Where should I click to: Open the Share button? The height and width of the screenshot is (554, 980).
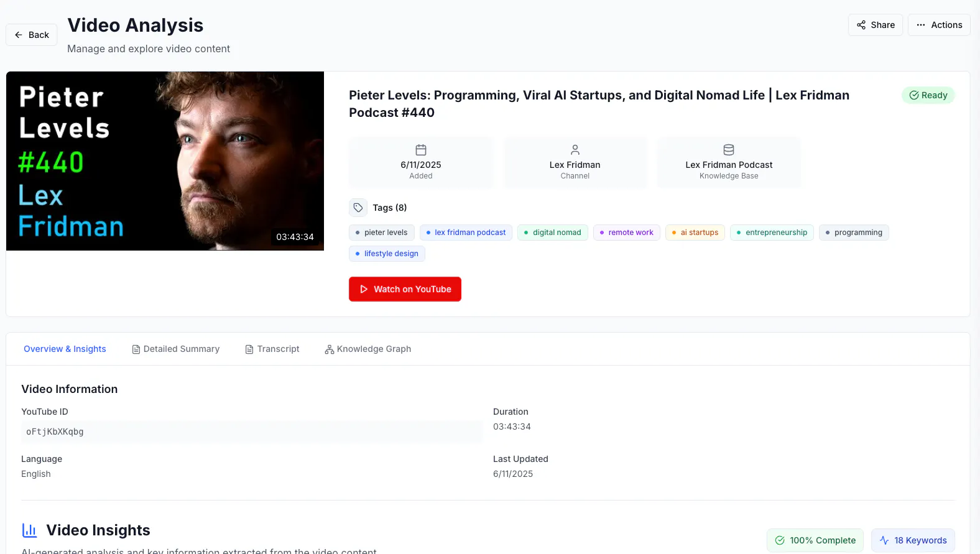876,25
